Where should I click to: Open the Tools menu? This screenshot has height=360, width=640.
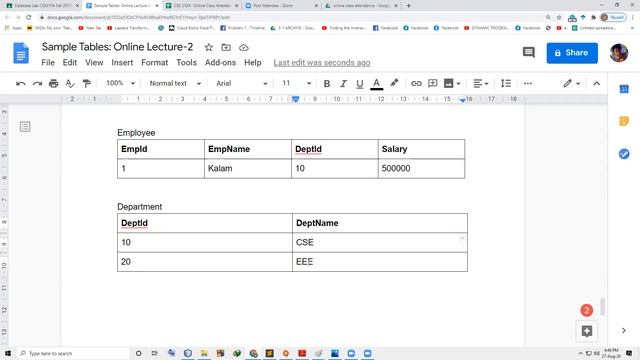tap(187, 62)
